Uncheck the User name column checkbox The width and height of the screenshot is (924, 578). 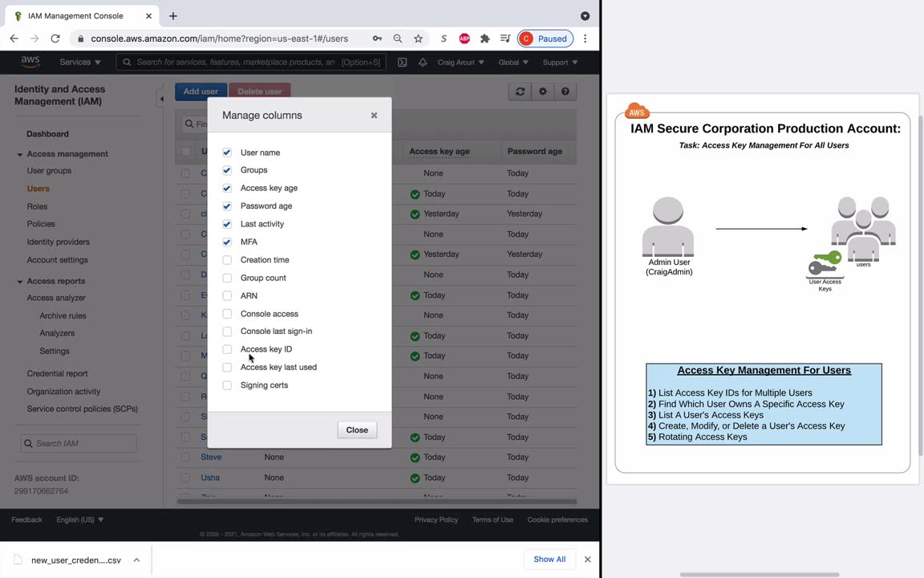(x=227, y=153)
